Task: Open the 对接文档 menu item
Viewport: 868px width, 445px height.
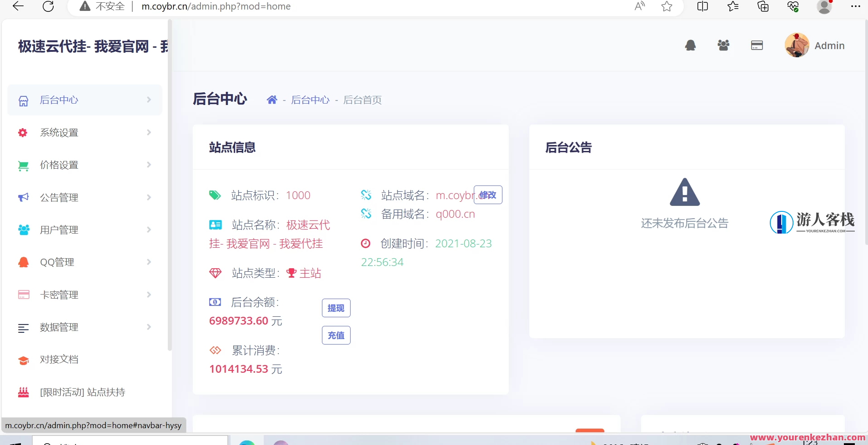Action: (59, 359)
